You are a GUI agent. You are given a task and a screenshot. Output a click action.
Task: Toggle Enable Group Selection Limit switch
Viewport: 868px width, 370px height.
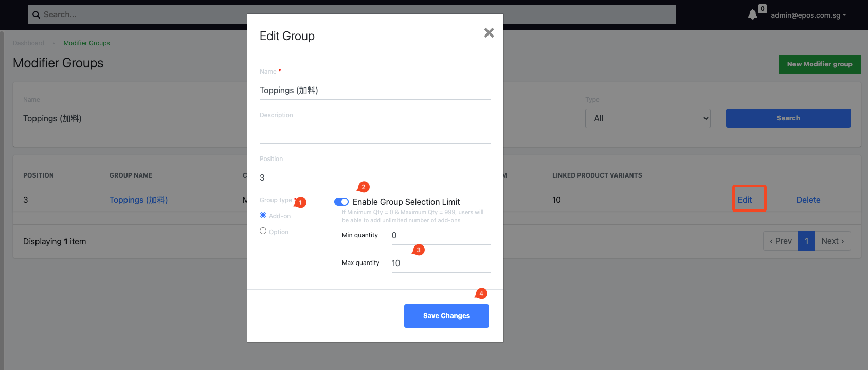click(341, 202)
